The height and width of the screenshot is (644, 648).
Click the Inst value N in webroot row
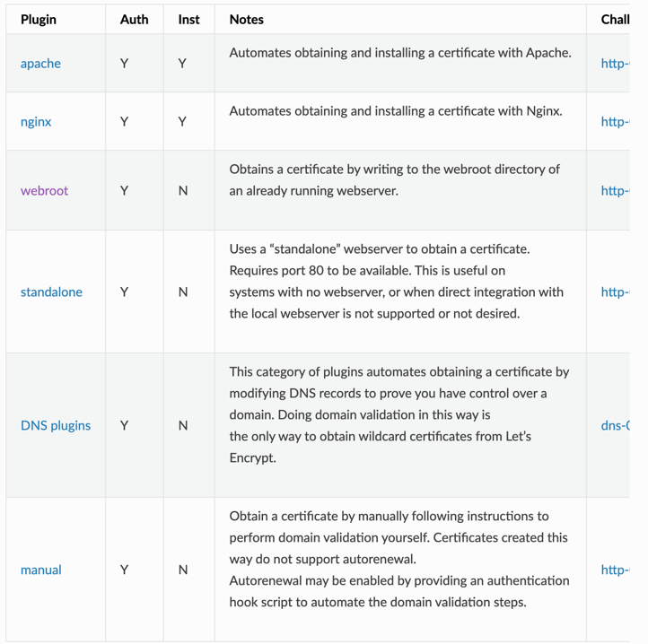(183, 190)
